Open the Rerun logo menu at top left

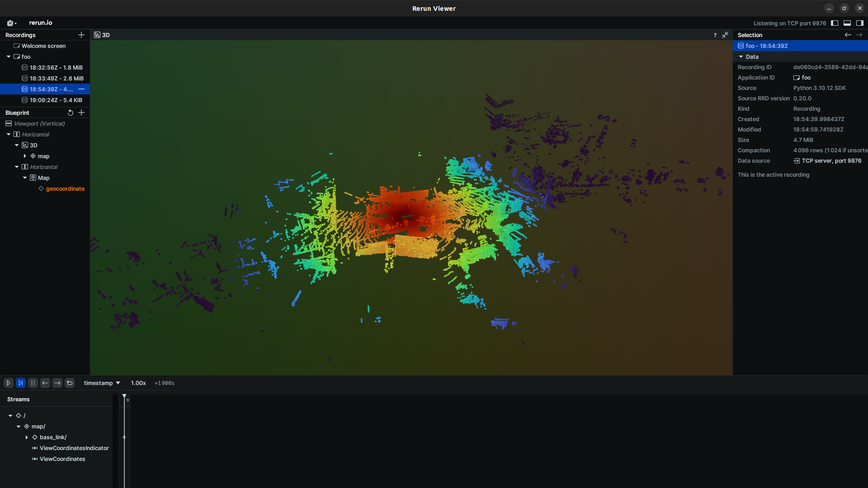pos(11,23)
